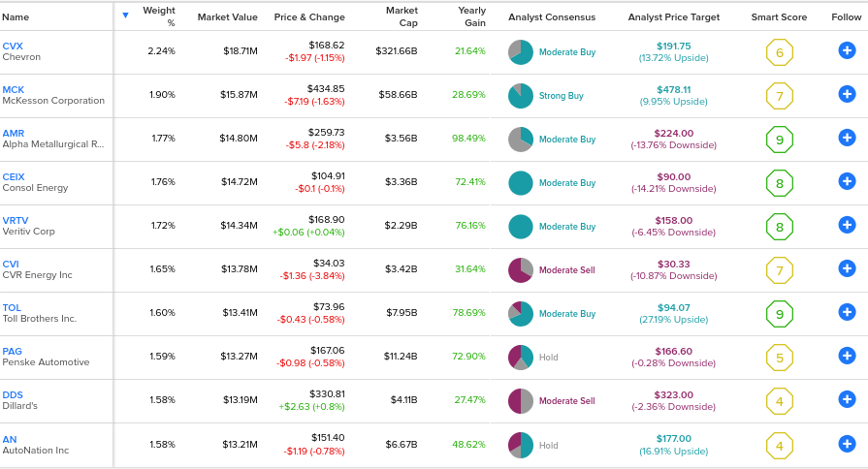
Task: Open the CVI ticker link
Action: point(11,264)
